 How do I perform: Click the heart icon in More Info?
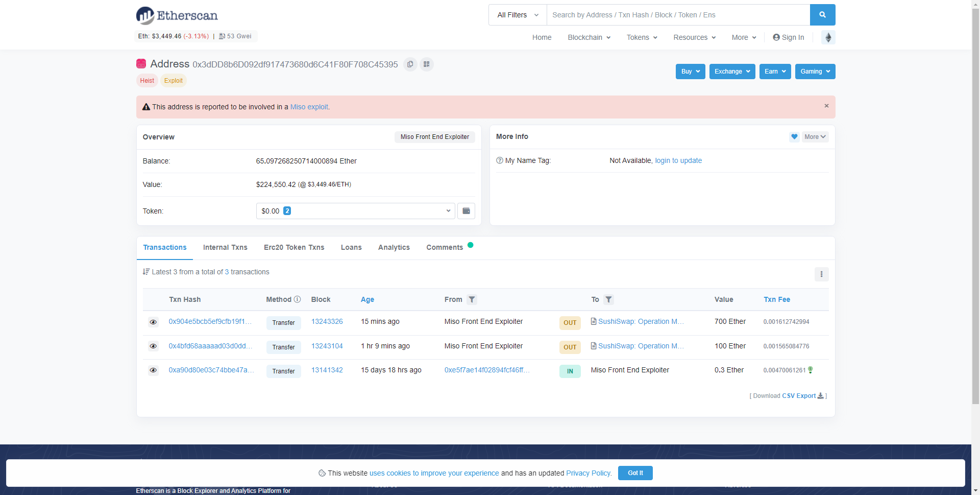(x=794, y=137)
